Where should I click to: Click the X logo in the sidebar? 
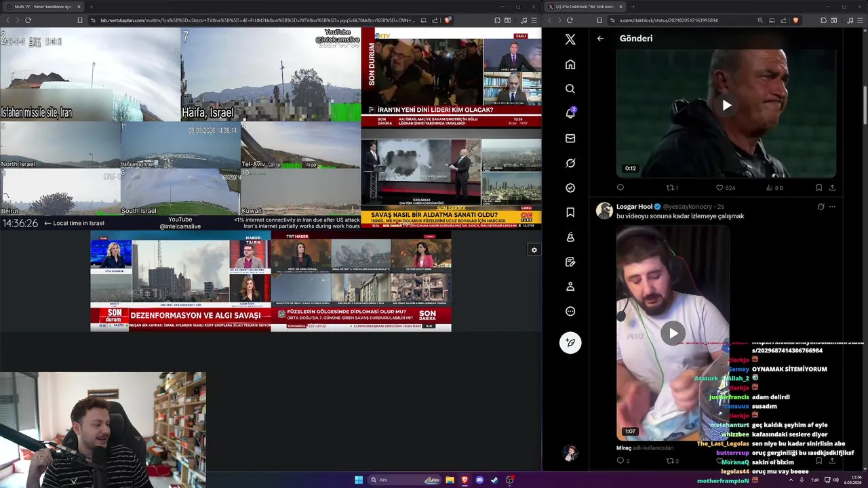(x=570, y=39)
